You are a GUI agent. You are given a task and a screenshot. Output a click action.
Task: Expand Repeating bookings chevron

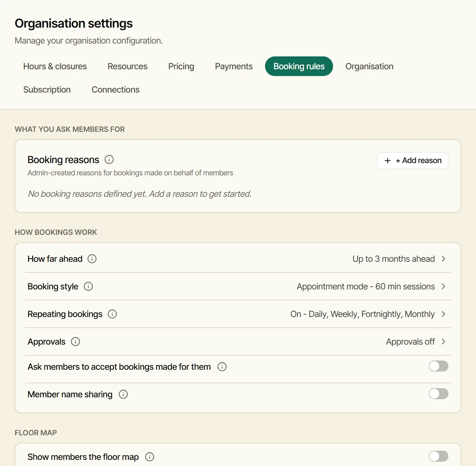click(443, 314)
